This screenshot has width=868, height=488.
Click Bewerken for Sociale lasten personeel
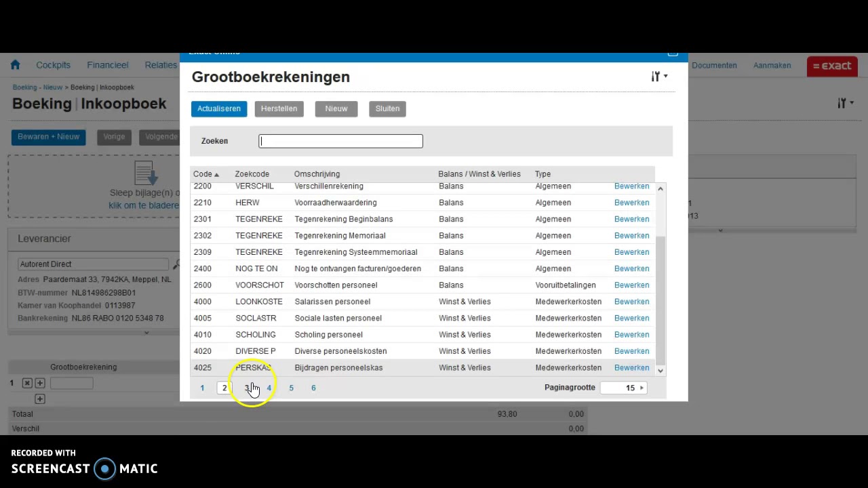pyautogui.click(x=631, y=318)
